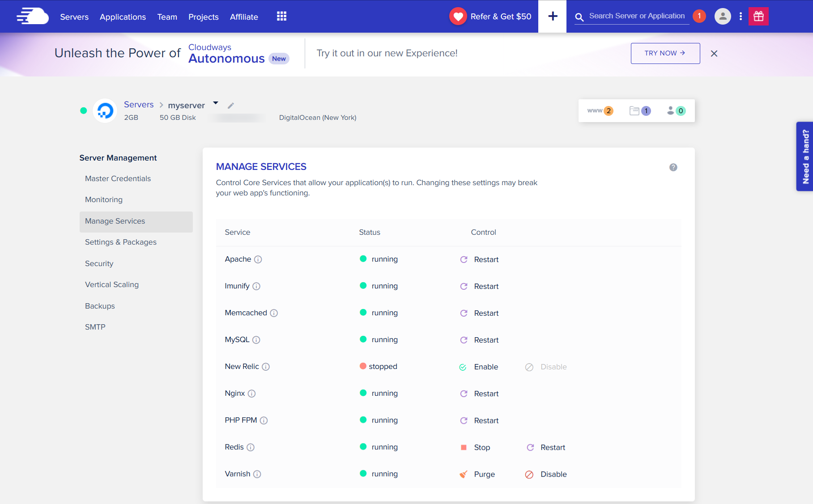This screenshot has width=813, height=504.
Task: Open the notification badge showing 1
Action: click(x=699, y=16)
